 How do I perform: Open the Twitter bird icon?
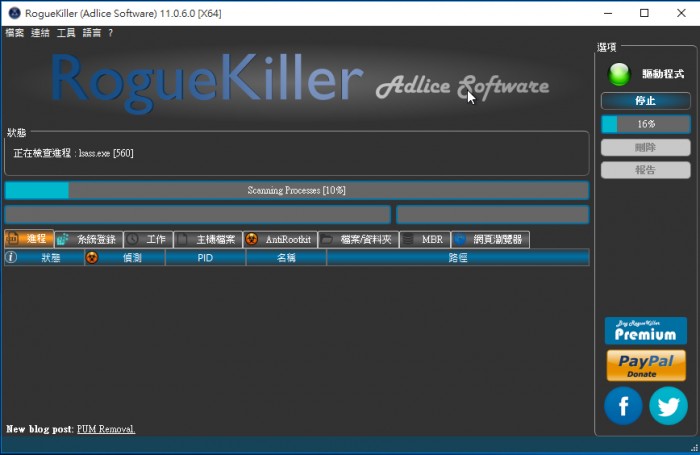coord(668,406)
